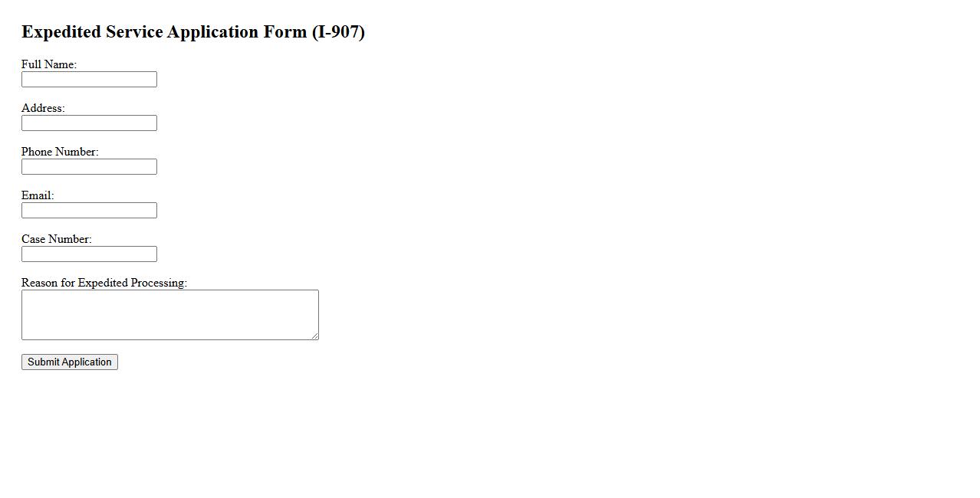Screen dimensions: 980x498
Task: Click into the Email input field
Action: (89, 211)
